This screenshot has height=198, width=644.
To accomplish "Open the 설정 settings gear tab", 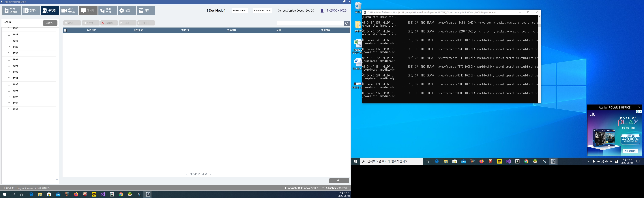I will (x=126, y=10).
